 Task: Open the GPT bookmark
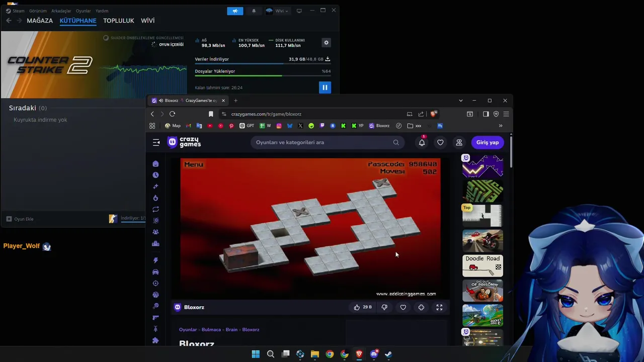pos(247,126)
